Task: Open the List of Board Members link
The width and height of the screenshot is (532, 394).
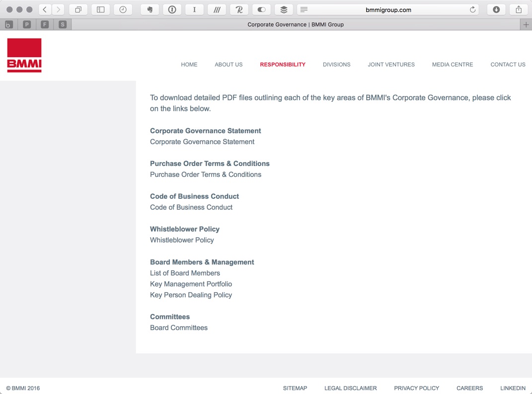Action: tap(185, 273)
